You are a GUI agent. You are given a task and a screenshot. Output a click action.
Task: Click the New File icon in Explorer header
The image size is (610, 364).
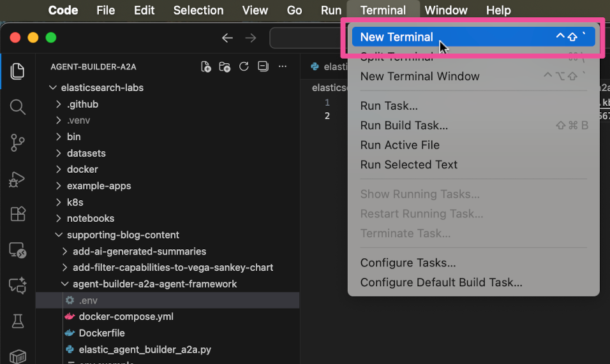tap(206, 67)
